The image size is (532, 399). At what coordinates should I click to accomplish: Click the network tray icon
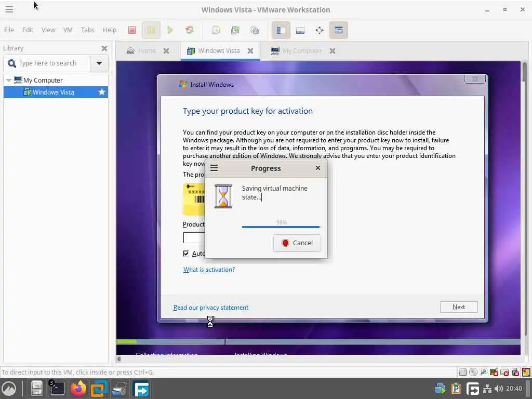tap(487, 389)
